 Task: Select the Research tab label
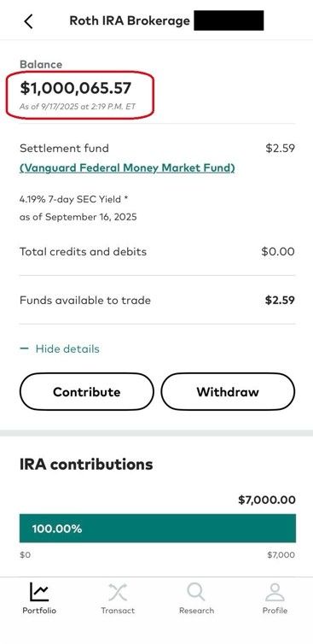(x=196, y=611)
